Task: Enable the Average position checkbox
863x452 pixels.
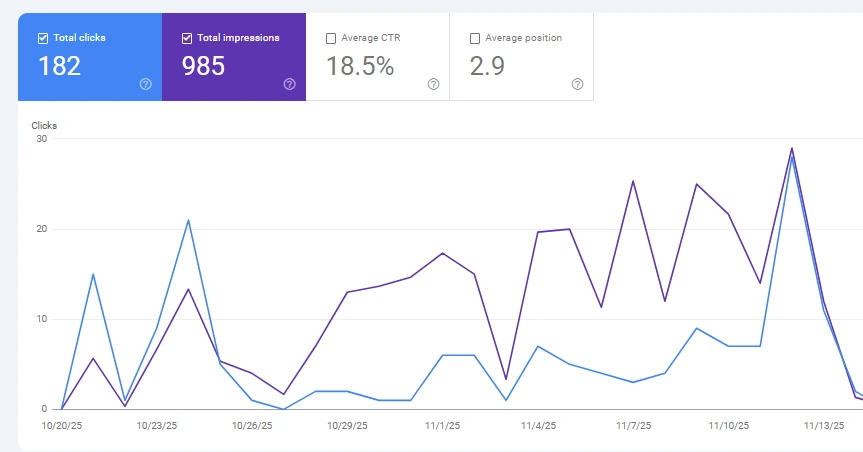Action: 475,39
